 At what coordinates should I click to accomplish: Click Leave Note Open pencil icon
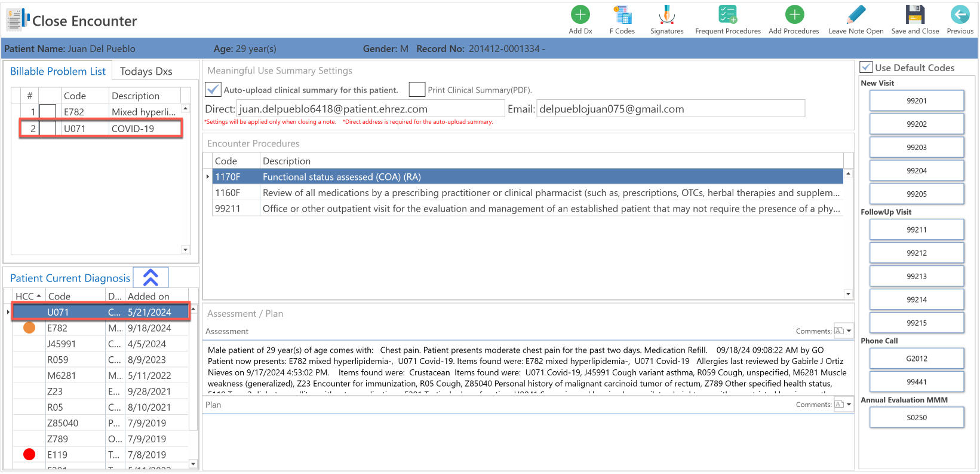point(856,14)
